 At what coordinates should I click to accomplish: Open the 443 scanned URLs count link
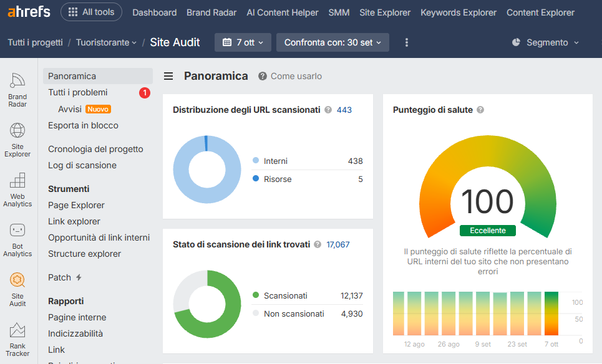(344, 110)
